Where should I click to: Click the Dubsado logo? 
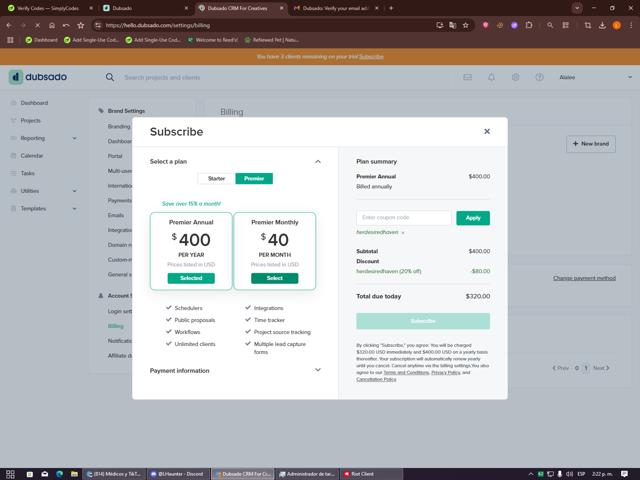coord(38,77)
